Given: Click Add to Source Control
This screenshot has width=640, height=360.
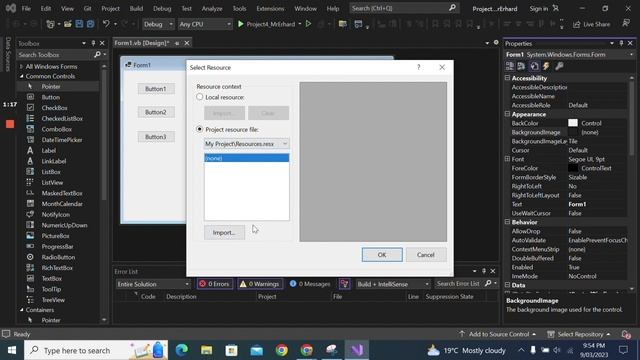Looking at the screenshot, I should click(x=498, y=334).
